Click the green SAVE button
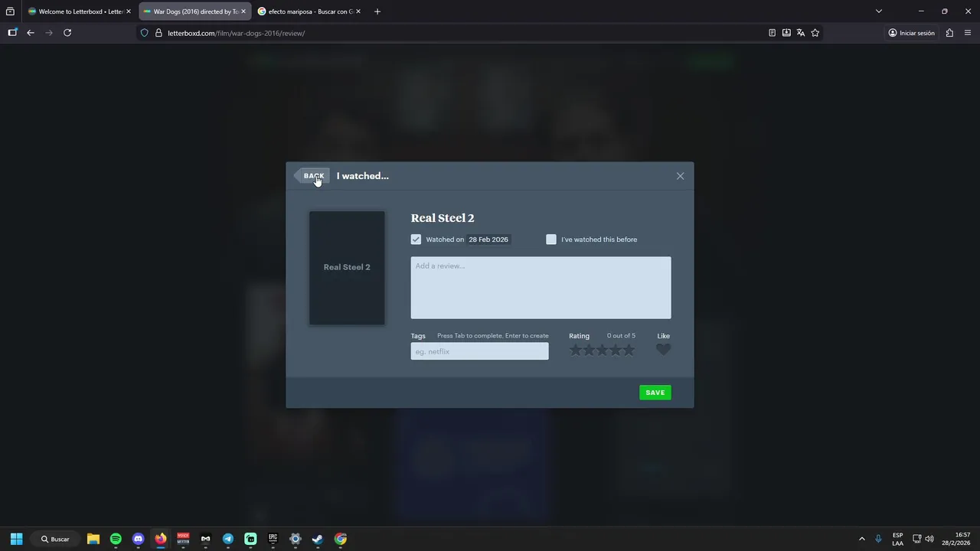The image size is (980, 551). click(655, 393)
